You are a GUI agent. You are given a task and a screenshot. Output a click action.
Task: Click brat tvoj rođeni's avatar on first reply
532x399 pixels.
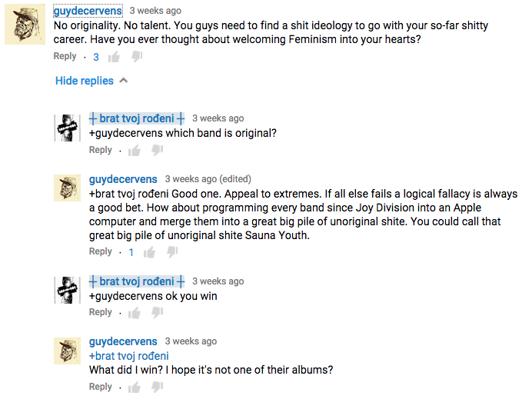point(68,128)
